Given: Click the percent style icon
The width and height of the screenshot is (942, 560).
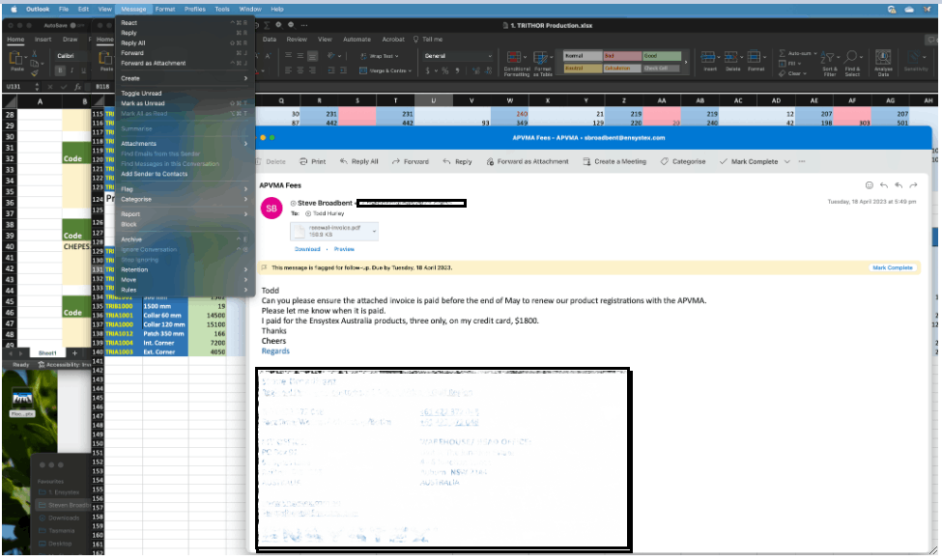Looking at the screenshot, I should 445,70.
